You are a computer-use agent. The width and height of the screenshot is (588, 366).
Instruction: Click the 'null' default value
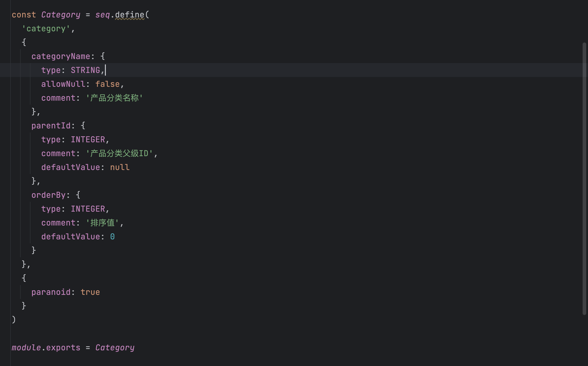click(120, 167)
